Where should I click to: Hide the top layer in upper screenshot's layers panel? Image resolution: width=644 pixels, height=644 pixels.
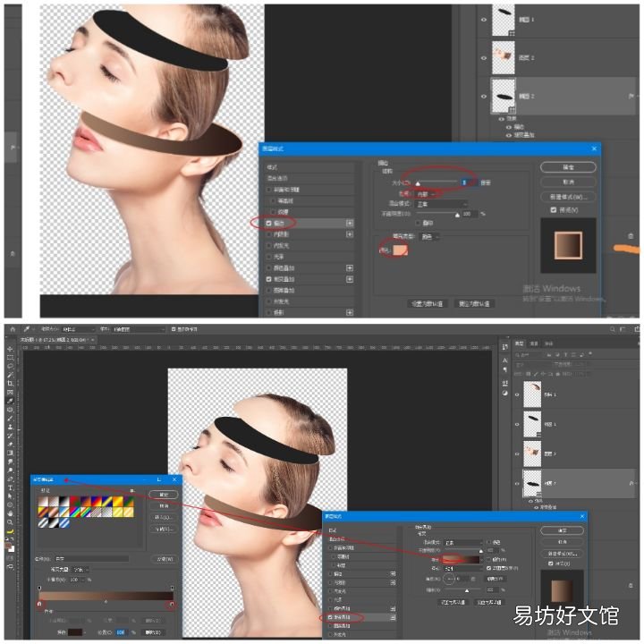(483, 20)
